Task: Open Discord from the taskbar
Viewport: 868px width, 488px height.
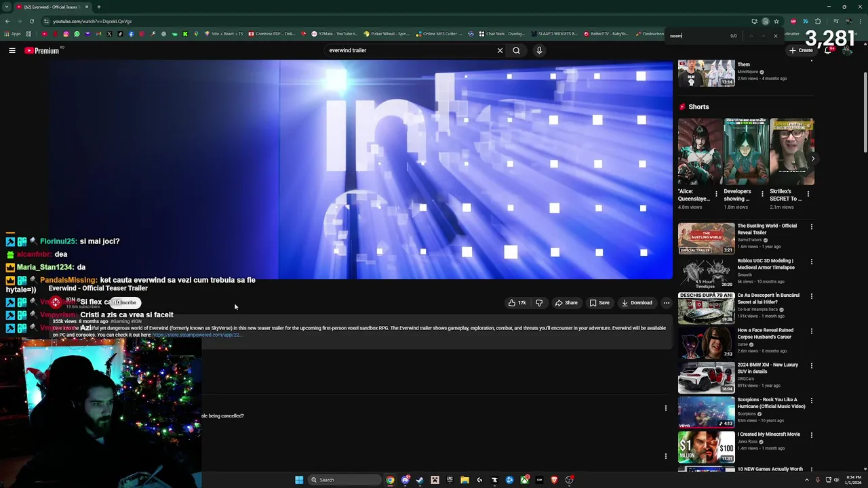Action: click(406, 480)
